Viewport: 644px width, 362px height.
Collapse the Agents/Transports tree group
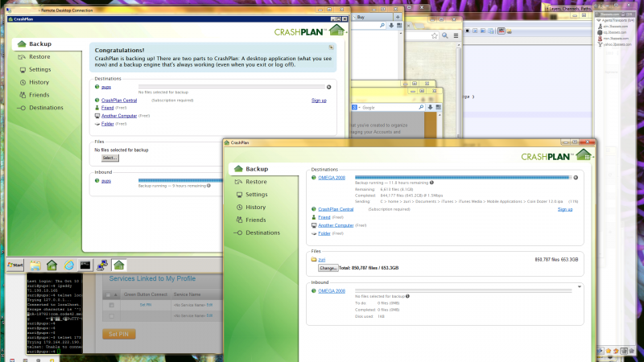tap(598, 20)
